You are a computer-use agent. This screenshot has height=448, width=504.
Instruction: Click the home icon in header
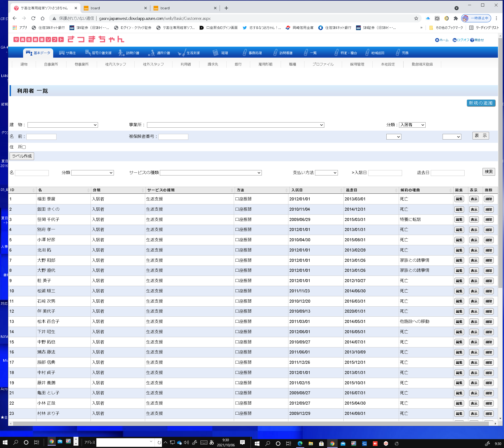(437, 40)
